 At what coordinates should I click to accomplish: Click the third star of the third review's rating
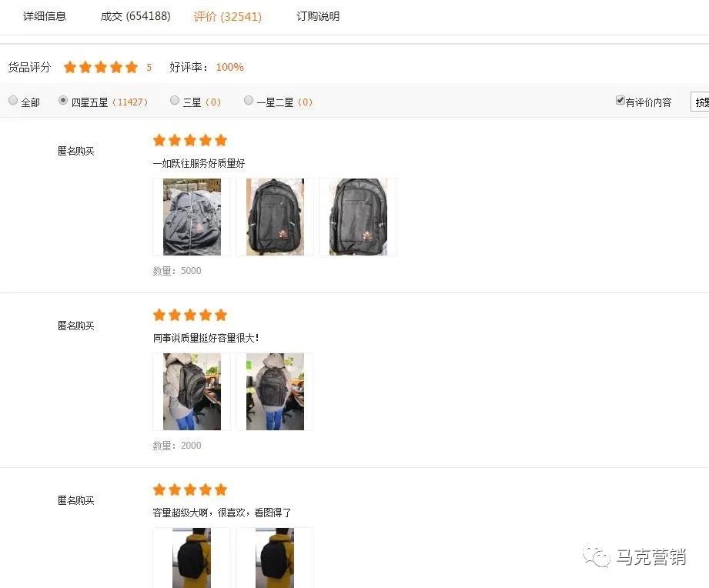tap(190, 489)
